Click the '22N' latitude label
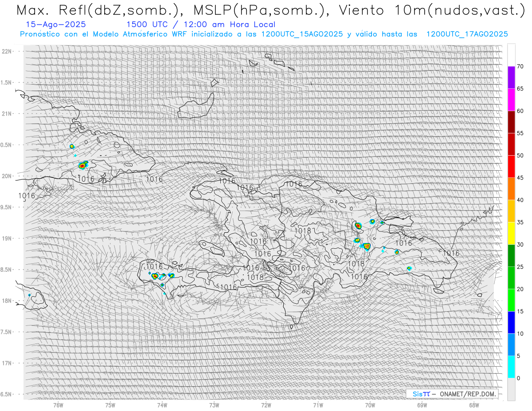Viewport: 532px width, 411px height. pyautogui.click(x=8, y=51)
